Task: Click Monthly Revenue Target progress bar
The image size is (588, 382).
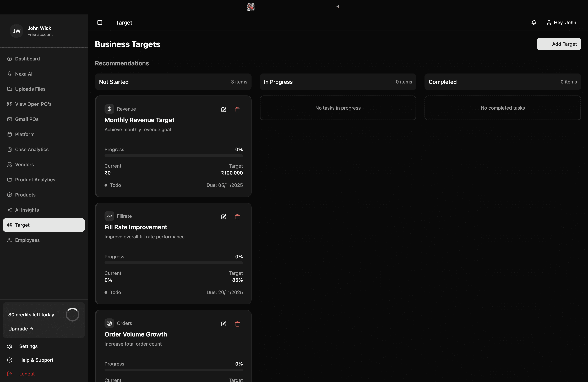Action: 173,156
